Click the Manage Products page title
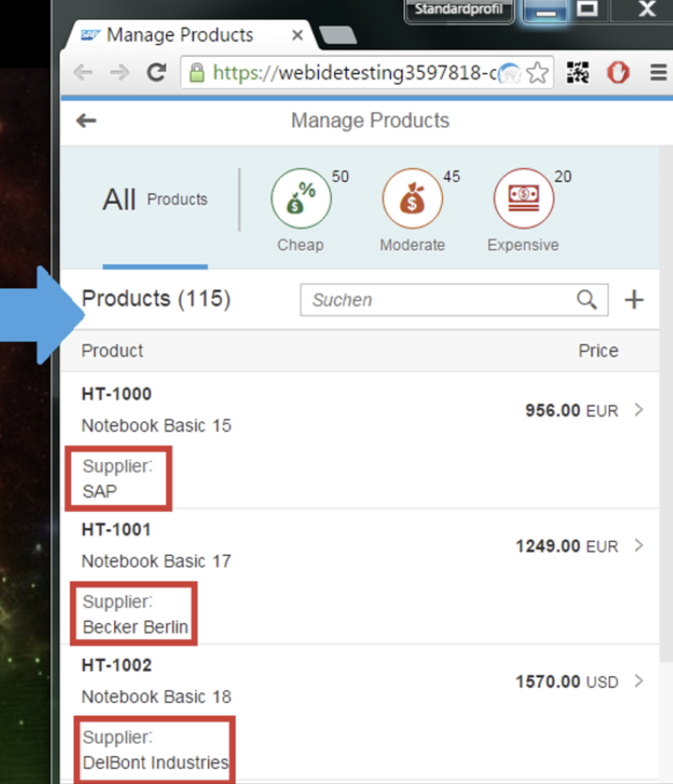Screen dimensions: 673x784 [x=370, y=120]
